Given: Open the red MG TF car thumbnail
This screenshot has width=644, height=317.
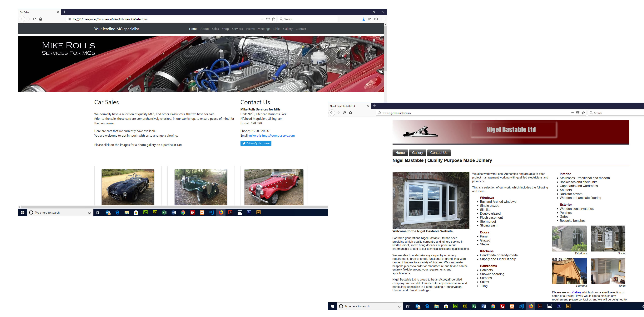Looking at the screenshot, I should coord(274,187).
